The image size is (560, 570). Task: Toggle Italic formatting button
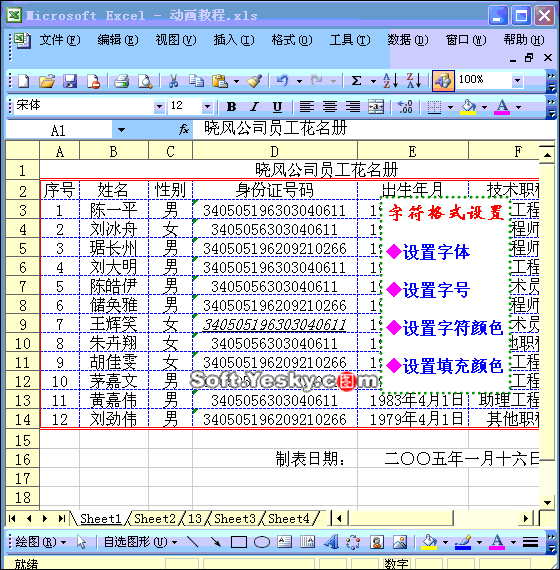tap(254, 107)
